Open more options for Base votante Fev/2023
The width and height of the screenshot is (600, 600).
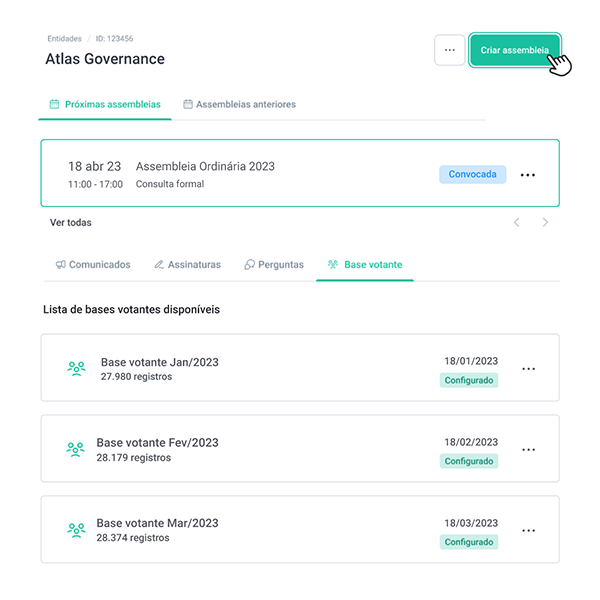529,449
